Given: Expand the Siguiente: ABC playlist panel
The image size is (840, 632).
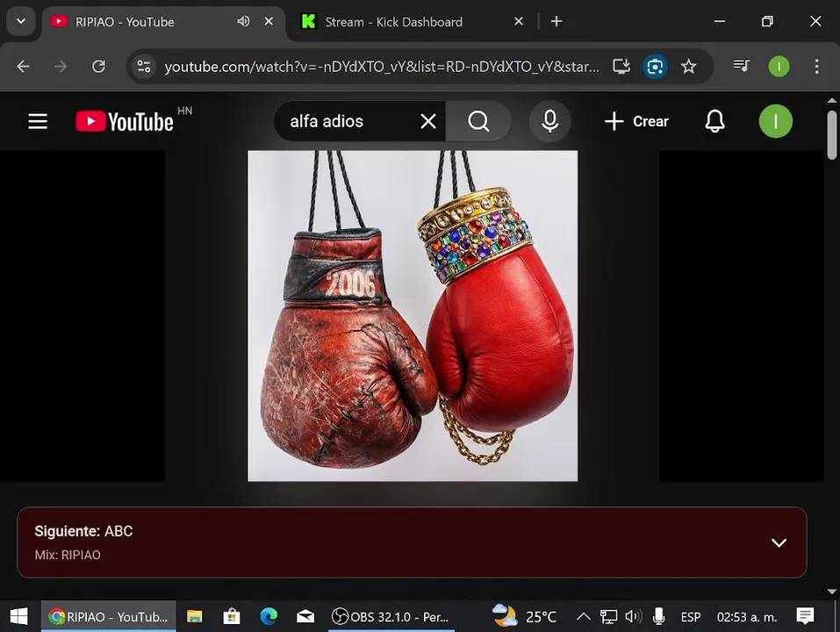Looking at the screenshot, I should tap(779, 542).
